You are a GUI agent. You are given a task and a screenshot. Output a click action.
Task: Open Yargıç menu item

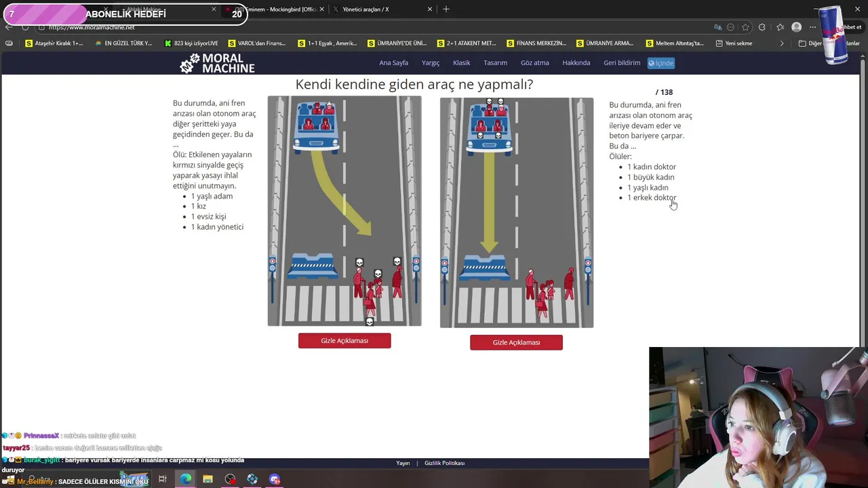click(431, 63)
